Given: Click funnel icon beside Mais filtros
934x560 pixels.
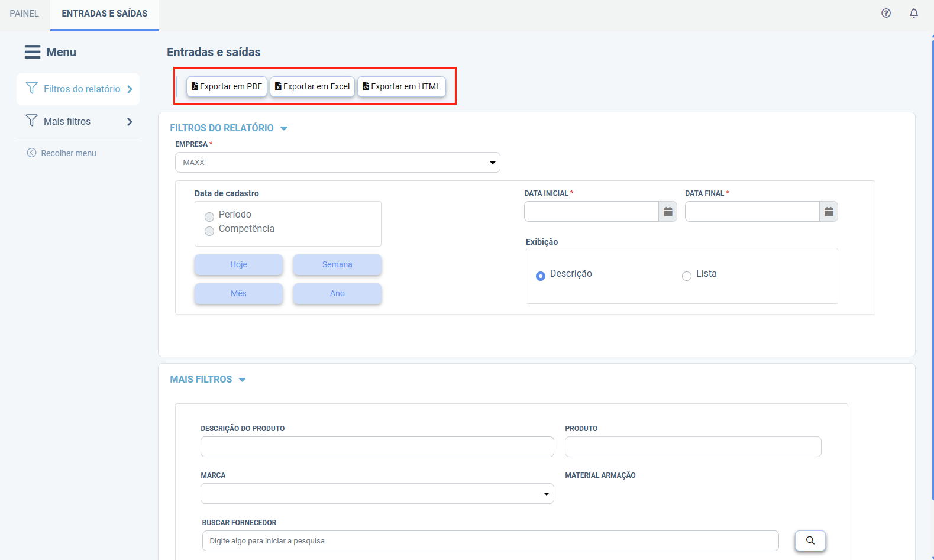Looking at the screenshot, I should (x=32, y=121).
